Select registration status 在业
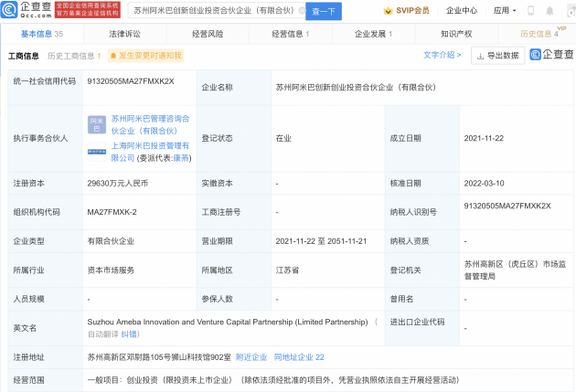 pyautogui.click(x=283, y=138)
